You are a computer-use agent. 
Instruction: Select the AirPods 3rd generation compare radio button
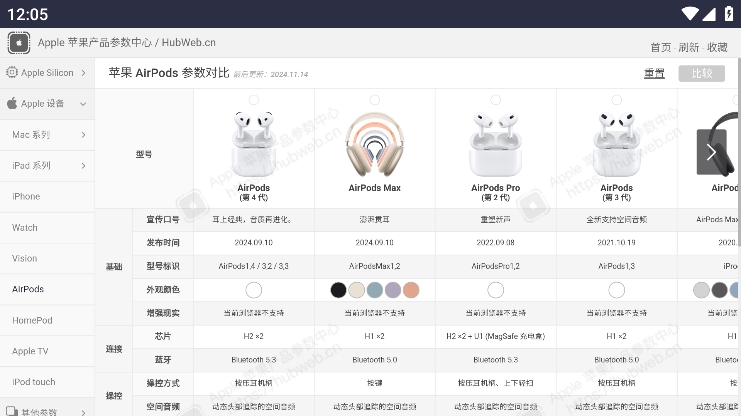(x=616, y=100)
